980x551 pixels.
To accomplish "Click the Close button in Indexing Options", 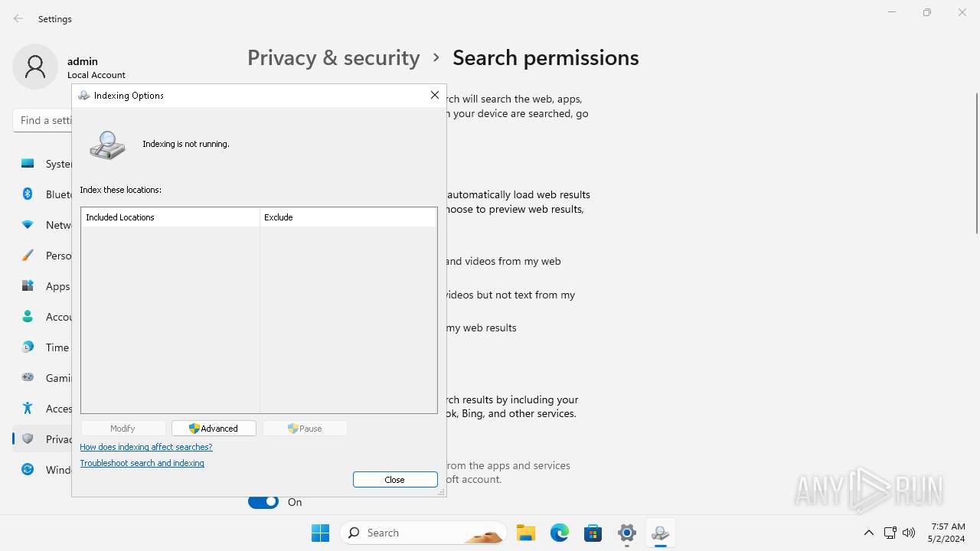I will (395, 480).
